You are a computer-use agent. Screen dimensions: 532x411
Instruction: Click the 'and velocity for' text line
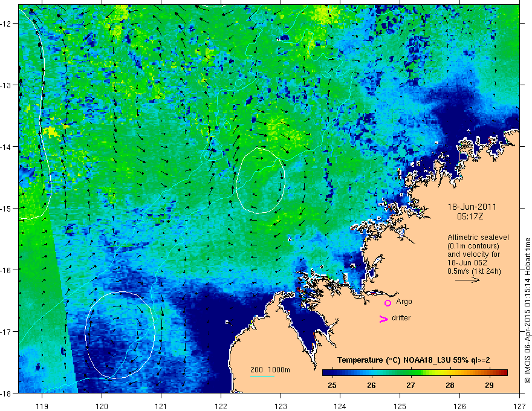(473, 254)
